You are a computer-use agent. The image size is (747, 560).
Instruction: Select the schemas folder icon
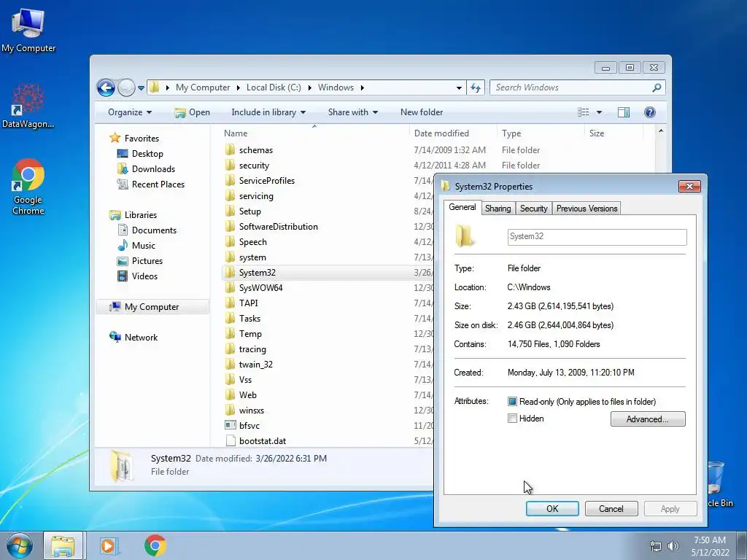230,150
